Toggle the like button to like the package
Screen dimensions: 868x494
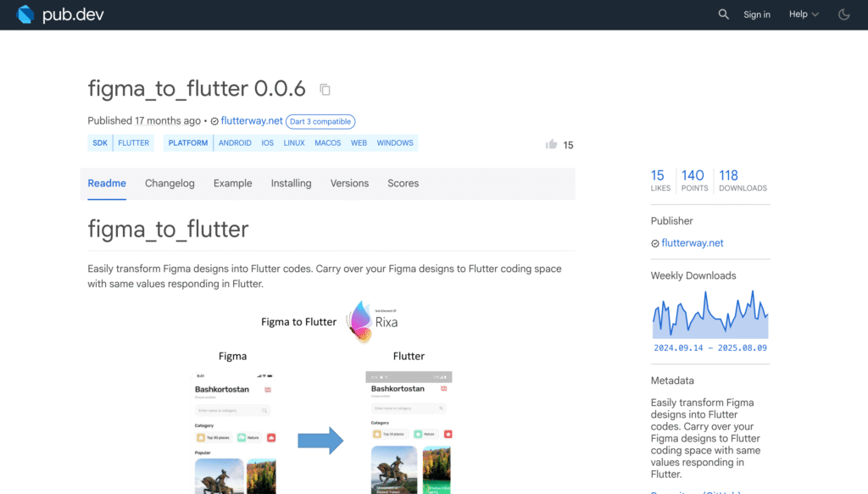coord(551,145)
